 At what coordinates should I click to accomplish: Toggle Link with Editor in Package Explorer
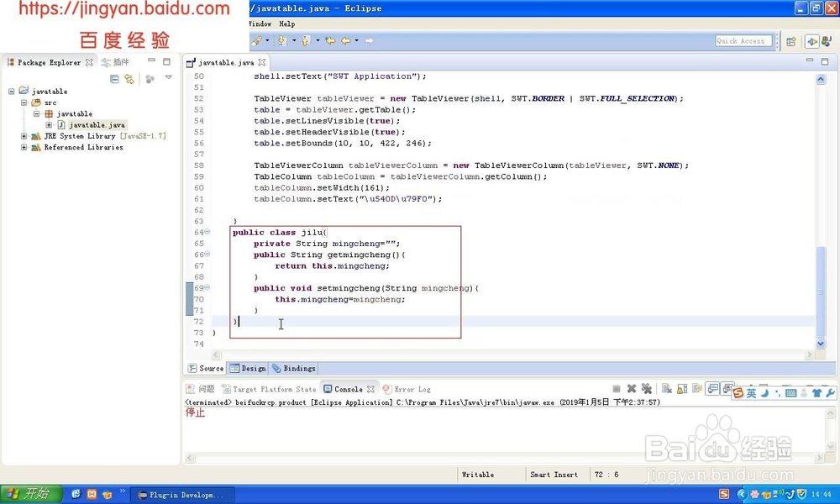(129, 79)
